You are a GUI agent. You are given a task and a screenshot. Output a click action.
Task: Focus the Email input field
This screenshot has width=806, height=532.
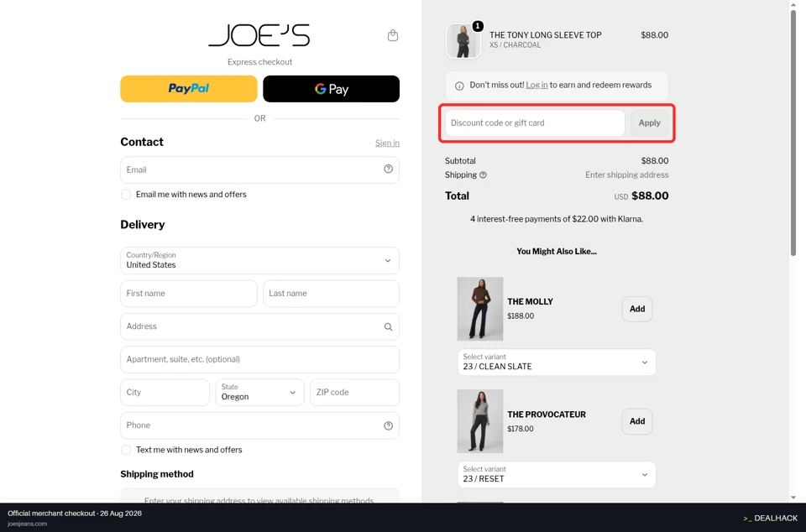coord(259,170)
